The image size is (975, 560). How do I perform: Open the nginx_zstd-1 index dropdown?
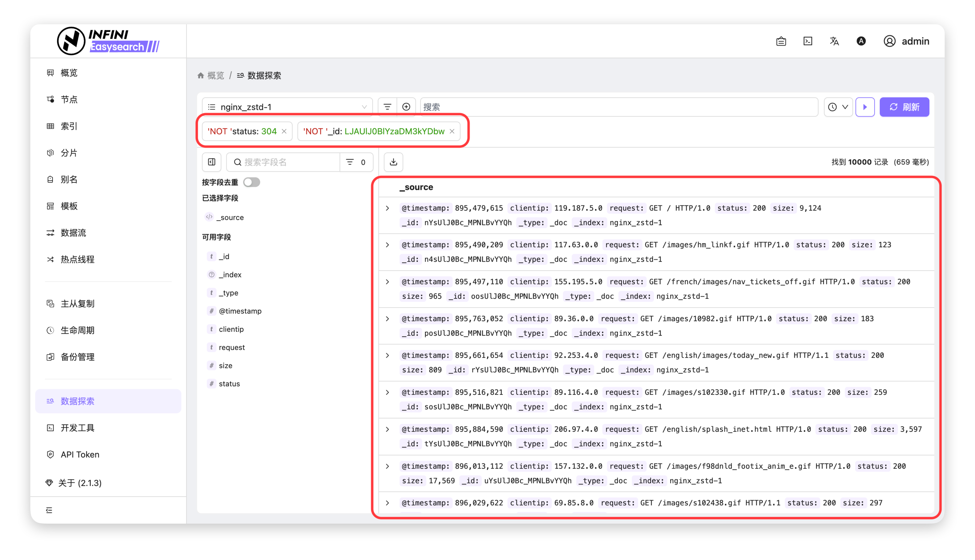[287, 107]
